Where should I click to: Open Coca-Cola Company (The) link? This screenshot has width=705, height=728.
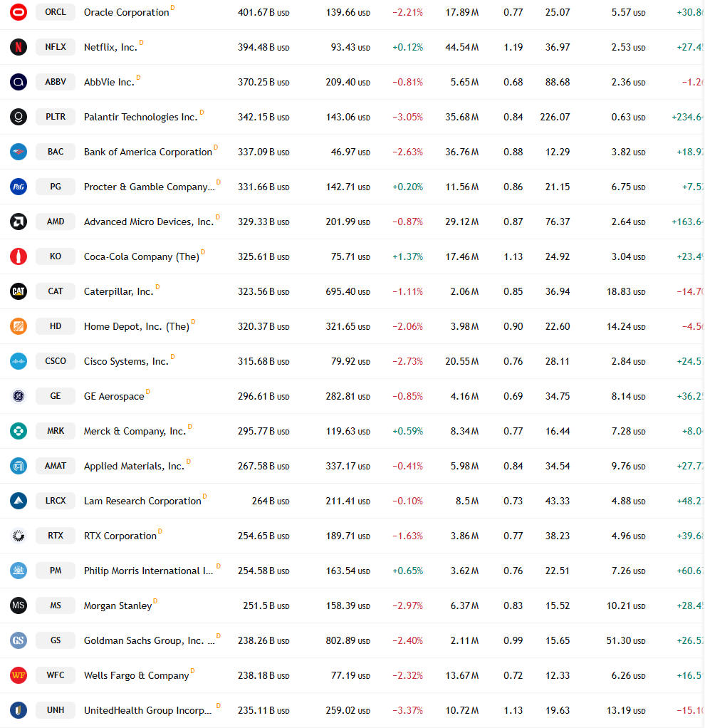(142, 256)
